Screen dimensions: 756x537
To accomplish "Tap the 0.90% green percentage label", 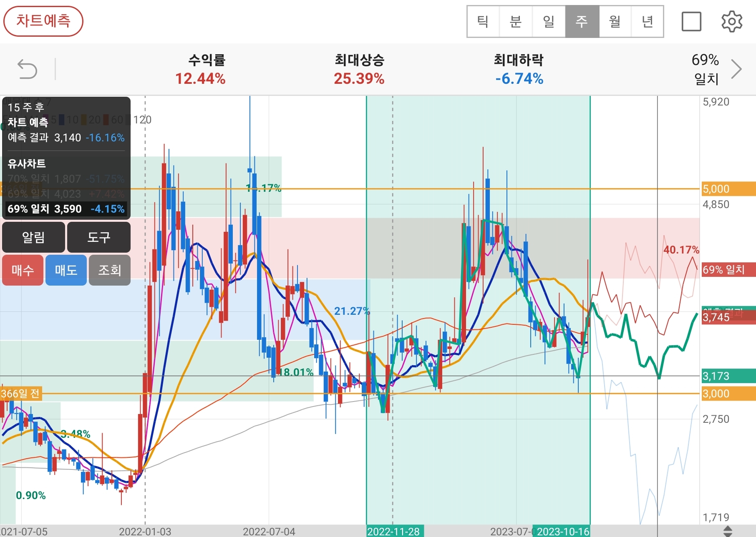I will pos(31,495).
